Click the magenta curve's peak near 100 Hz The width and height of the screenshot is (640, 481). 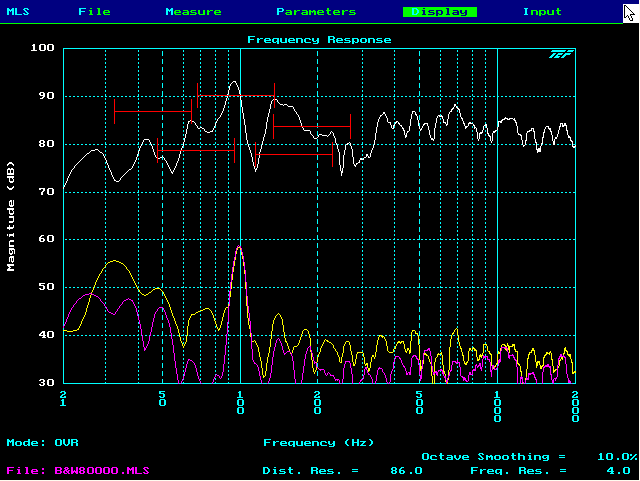(x=239, y=247)
